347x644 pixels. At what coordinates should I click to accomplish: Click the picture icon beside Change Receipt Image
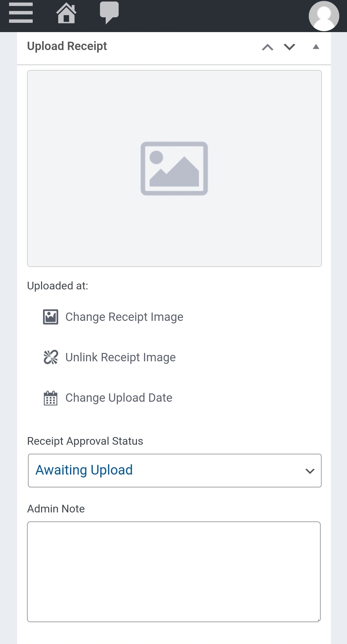[x=51, y=317]
